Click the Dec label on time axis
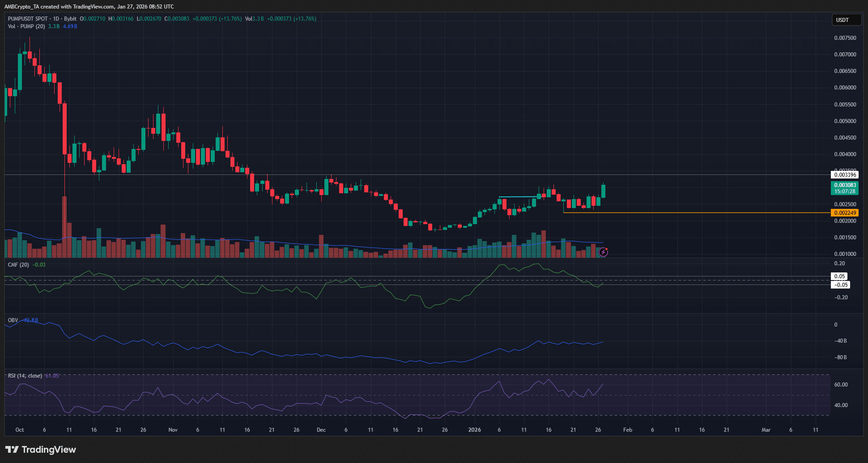This screenshot has width=868, height=463. coord(321,430)
